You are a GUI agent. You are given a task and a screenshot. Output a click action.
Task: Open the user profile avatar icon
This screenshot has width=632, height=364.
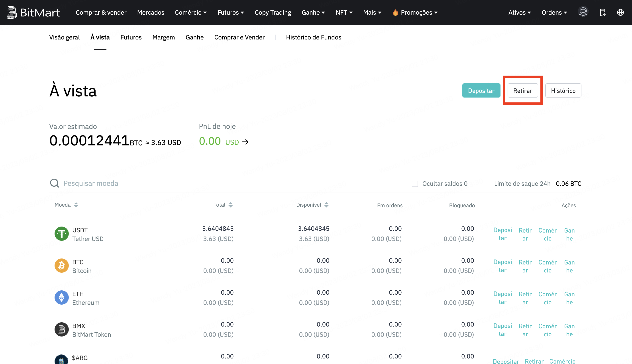(583, 12)
